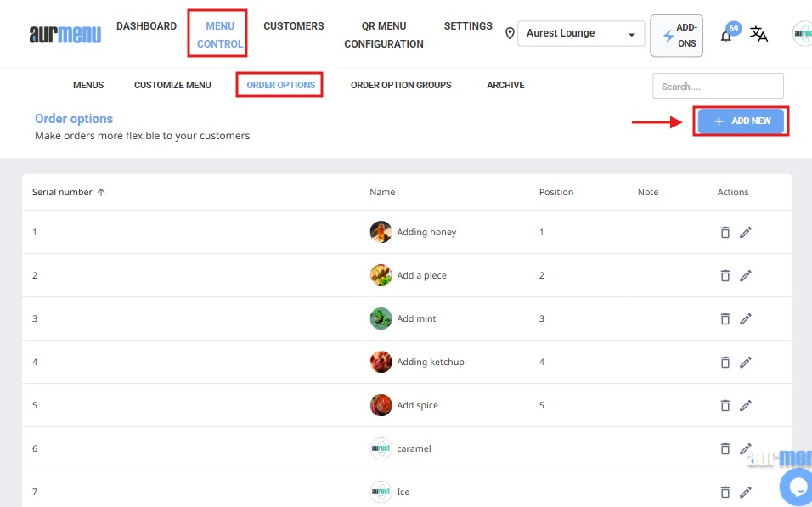Open the Add-ons button
Image resolution: width=812 pixels, height=507 pixels.
[676, 36]
